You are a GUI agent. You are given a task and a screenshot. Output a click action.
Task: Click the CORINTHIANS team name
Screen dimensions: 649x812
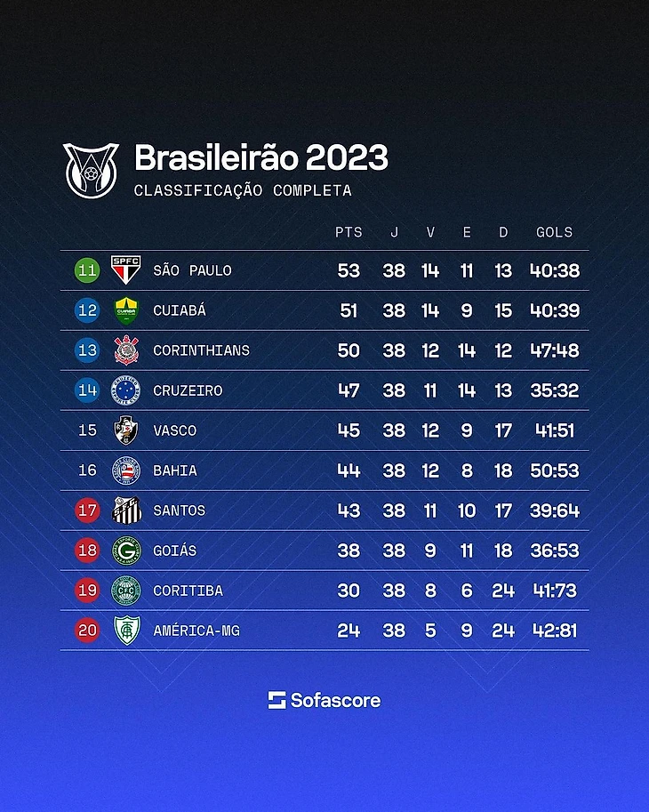pyautogui.click(x=201, y=350)
